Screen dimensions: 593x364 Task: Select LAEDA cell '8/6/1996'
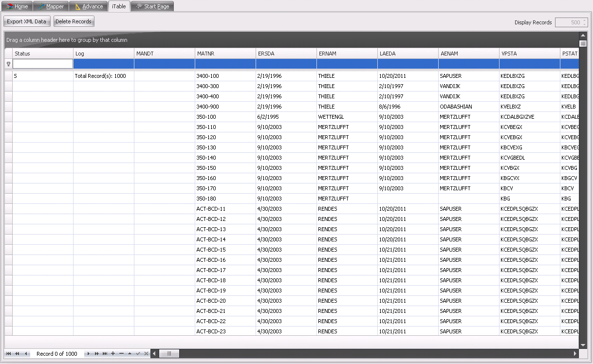[408, 107]
